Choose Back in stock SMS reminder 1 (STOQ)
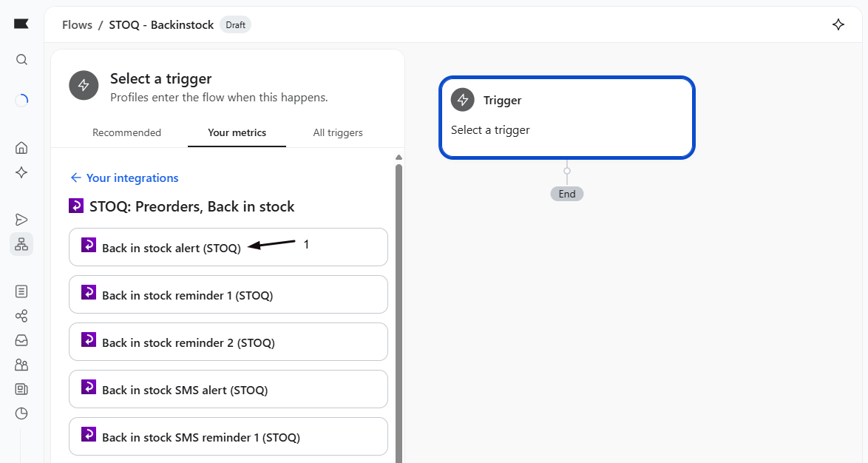Screen dimensions: 868x463 [x=228, y=436]
